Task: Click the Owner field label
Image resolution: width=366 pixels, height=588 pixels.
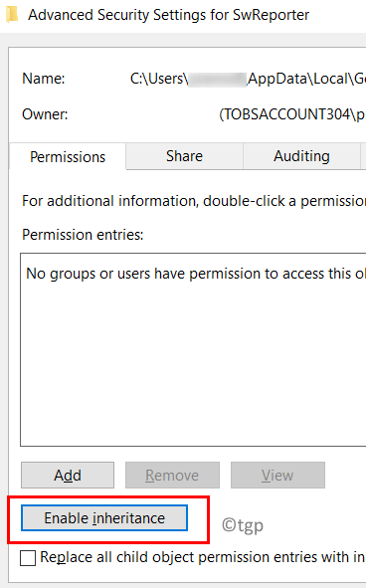Action: click(45, 114)
